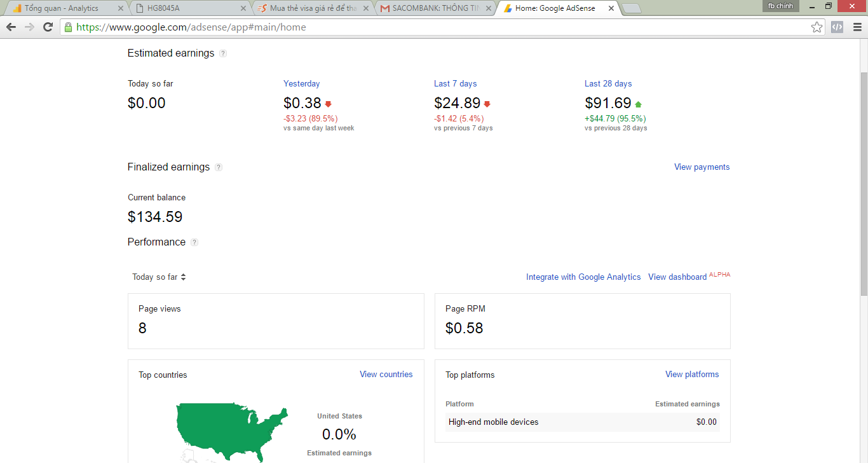The image size is (868, 463).
Task: Click the Platform column header
Action: [x=459, y=404]
